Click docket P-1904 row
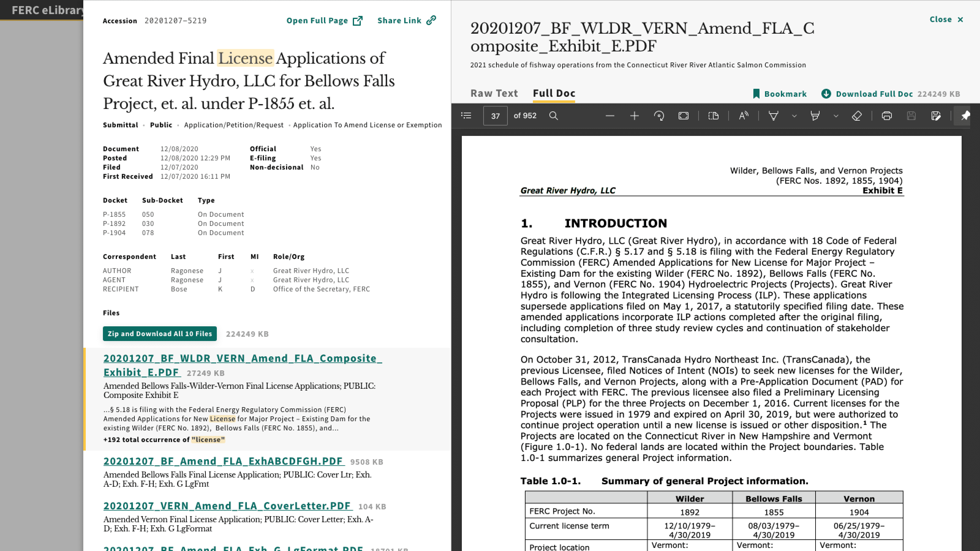This screenshot has height=551, width=980. click(173, 233)
